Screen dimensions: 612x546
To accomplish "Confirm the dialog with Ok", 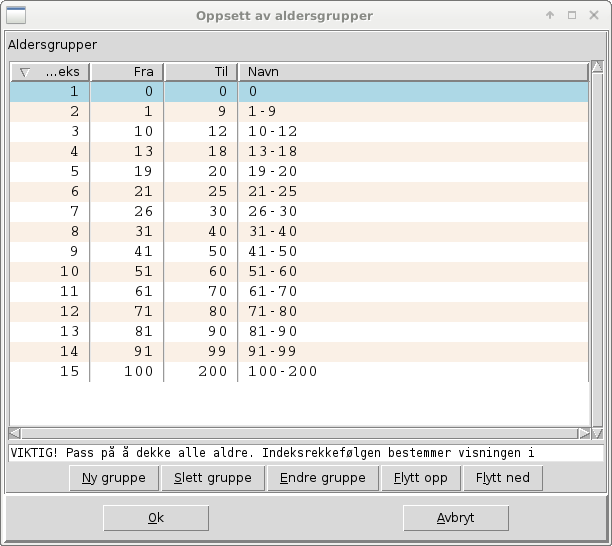I will coord(156,518).
